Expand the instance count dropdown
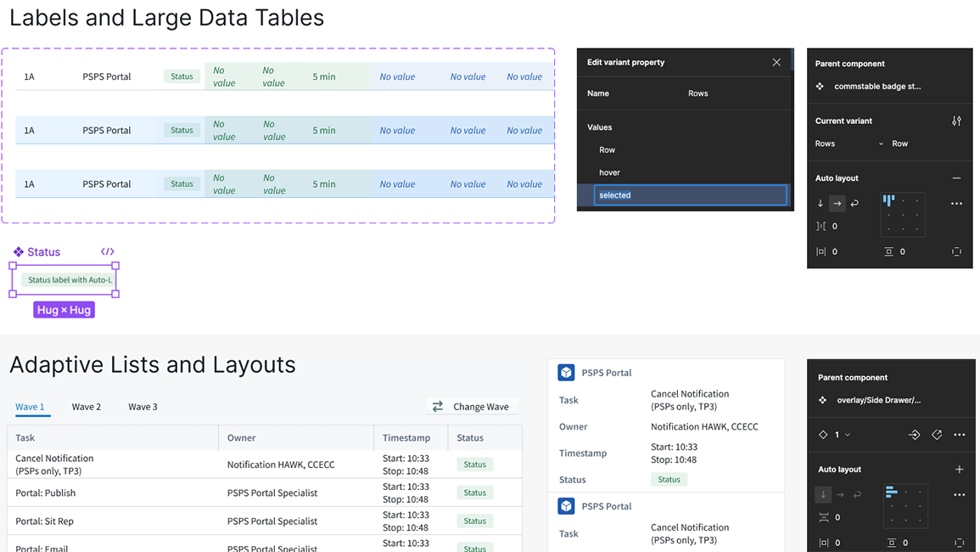The width and height of the screenshot is (980, 552). 847,435
